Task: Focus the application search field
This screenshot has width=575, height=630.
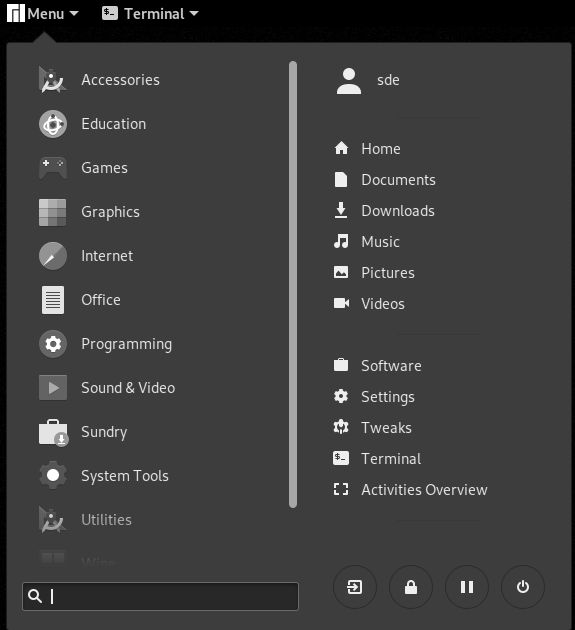Action: [160, 596]
